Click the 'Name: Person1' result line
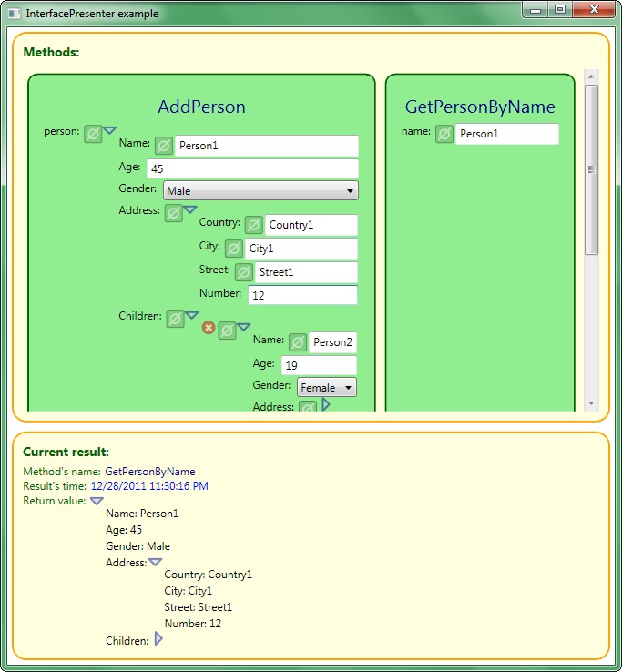Image resolution: width=622 pixels, height=672 pixels. tap(142, 514)
